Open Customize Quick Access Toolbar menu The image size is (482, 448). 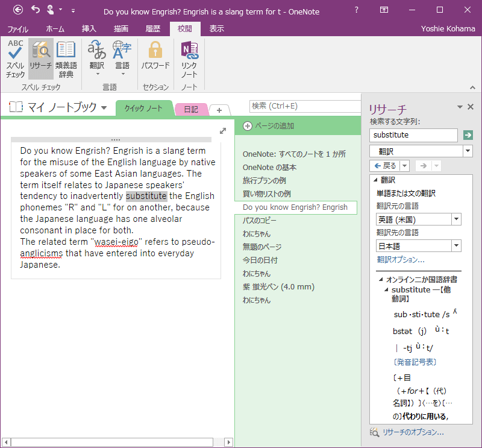point(73,11)
